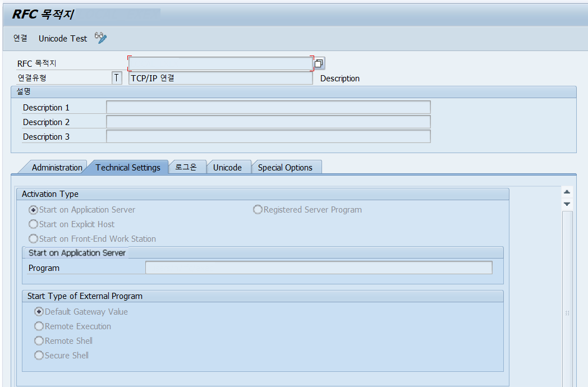Open the multiline editor icon beside RFC 목적지 field
Screen dimensions: 588x387
(319, 63)
